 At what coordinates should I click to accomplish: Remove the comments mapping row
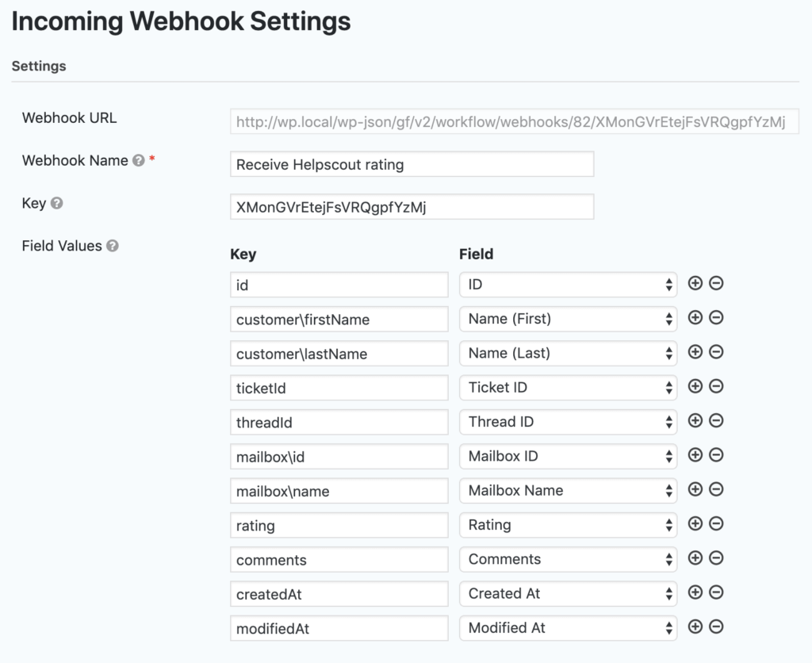(x=716, y=558)
